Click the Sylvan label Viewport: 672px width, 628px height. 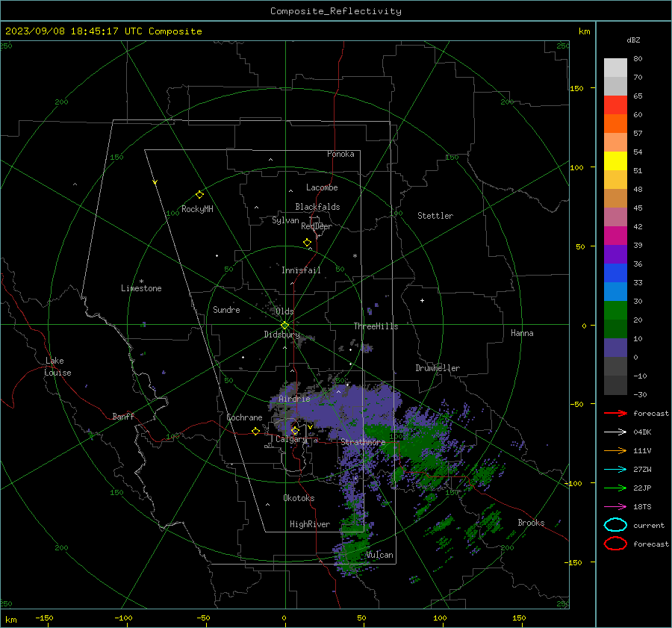tap(285, 220)
